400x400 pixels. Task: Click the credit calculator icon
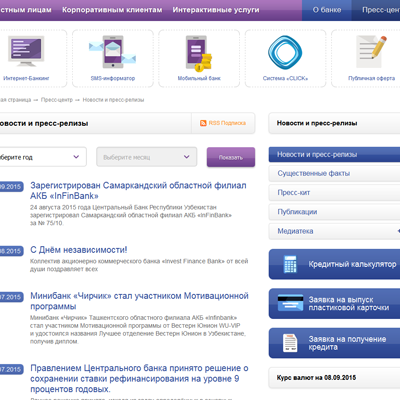(x=290, y=264)
